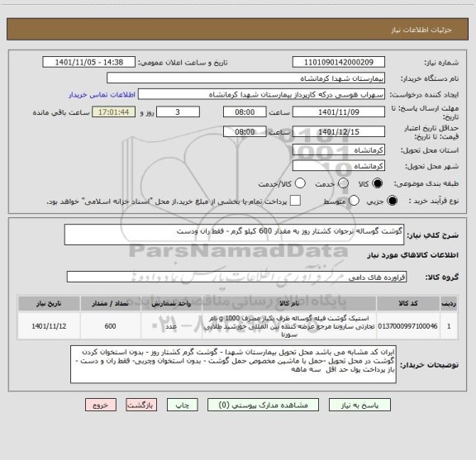476x460 pixels.
Task: Select the جزیی purchase type radio
Action: 392,201
